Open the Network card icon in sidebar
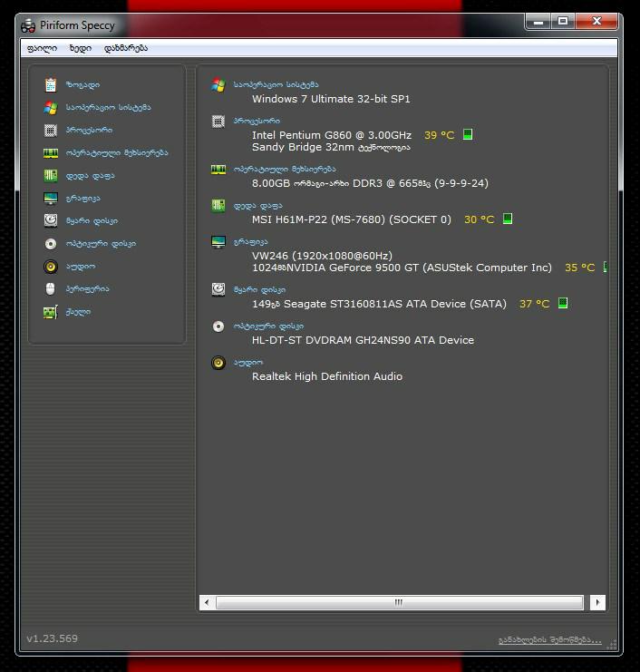The image size is (640, 672). point(51,312)
